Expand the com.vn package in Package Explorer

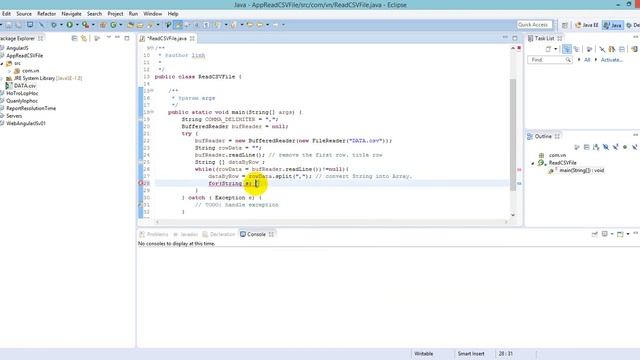9,71
